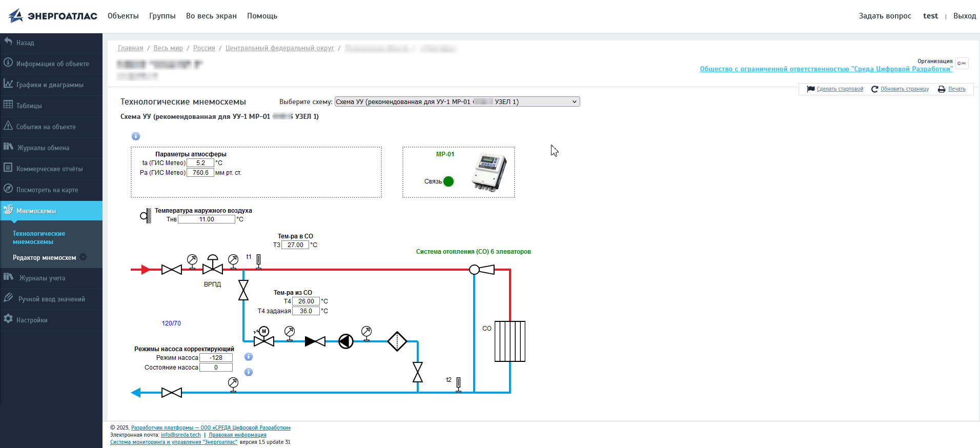
Task: Click the Настройки gear icon
Action: click(x=8, y=319)
